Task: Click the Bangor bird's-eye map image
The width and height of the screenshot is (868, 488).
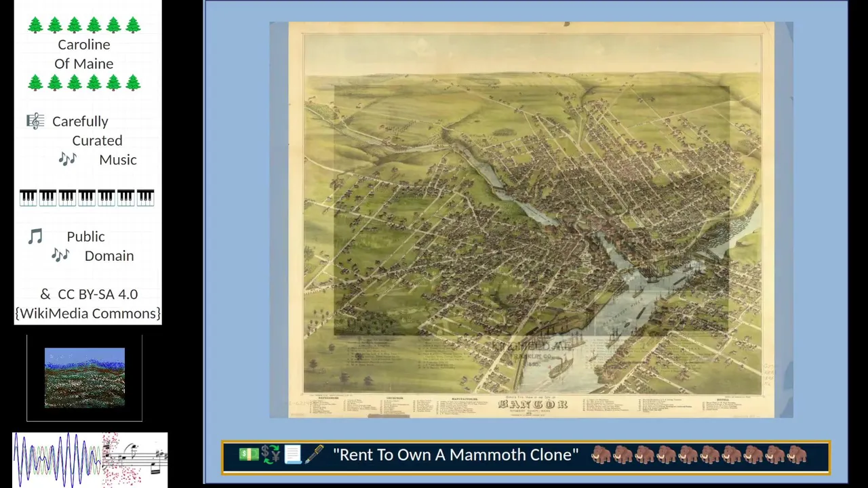Action: tap(532, 220)
